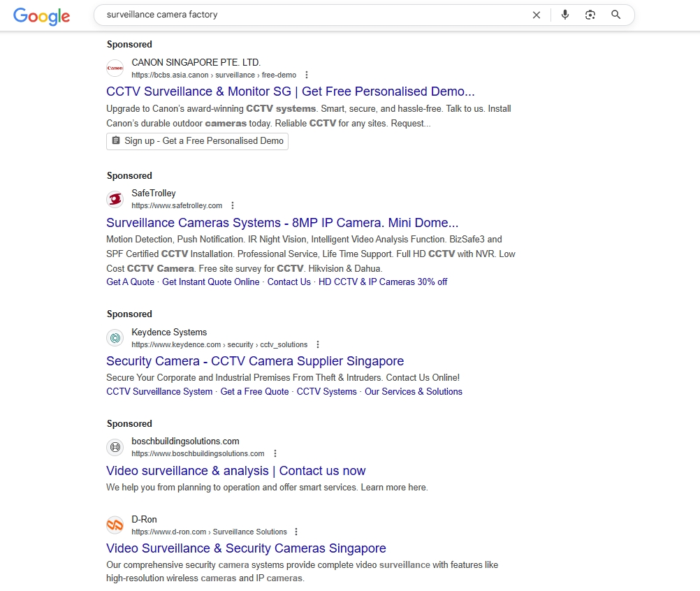This screenshot has width=700, height=591.
Task: Click the magnifying glass search icon
Action: click(615, 15)
